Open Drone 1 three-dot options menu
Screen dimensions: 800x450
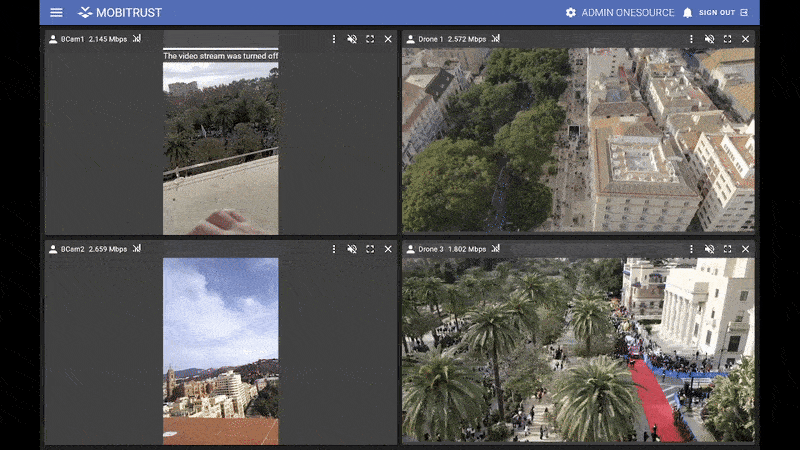pyautogui.click(x=691, y=39)
